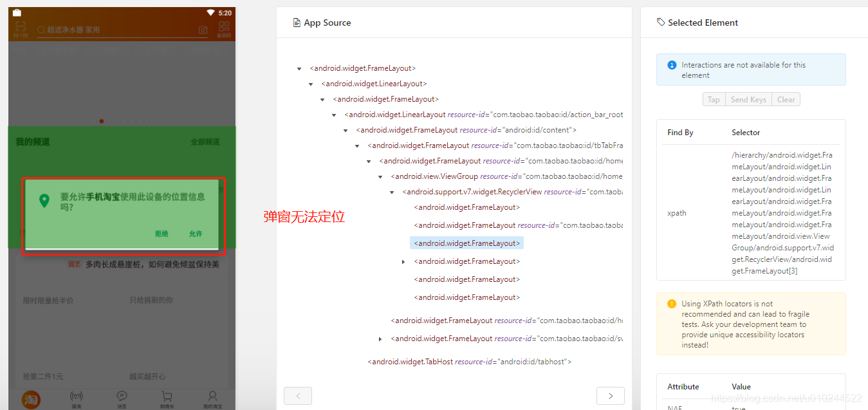
Task: Select the android.widget.TabHost tree row
Action: [470, 362]
